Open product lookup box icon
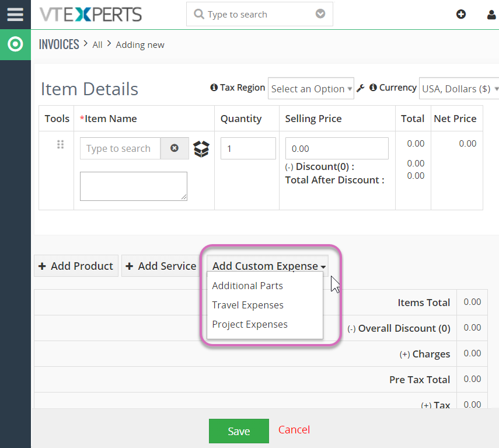Image resolution: width=499 pixels, height=448 pixels. point(201,149)
